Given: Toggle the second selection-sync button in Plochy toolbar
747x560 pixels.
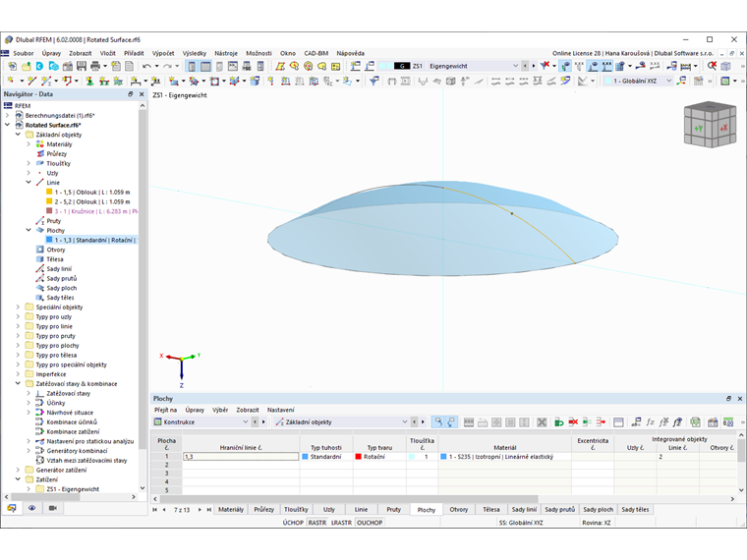Looking at the screenshot, I should click(x=451, y=421).
